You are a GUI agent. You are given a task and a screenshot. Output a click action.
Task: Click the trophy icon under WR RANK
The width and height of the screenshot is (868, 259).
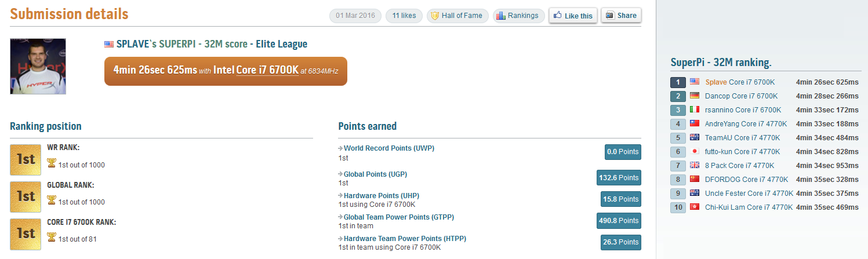tap(52, 163)
